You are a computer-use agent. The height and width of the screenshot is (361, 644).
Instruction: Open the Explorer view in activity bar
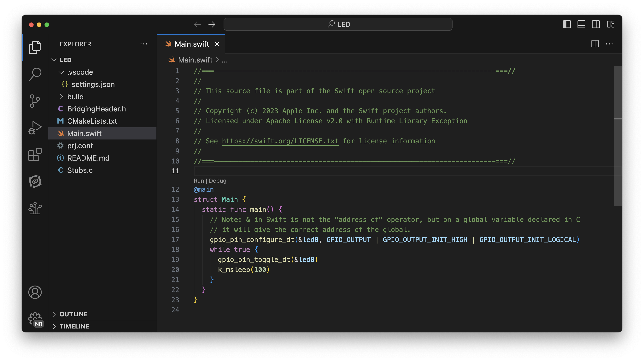[x=35, y=48]
